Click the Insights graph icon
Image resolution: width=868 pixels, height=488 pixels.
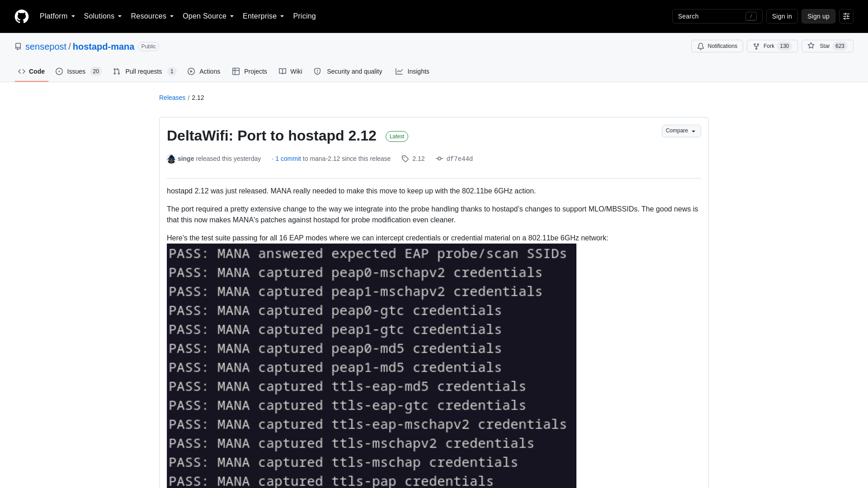point(399,71)
